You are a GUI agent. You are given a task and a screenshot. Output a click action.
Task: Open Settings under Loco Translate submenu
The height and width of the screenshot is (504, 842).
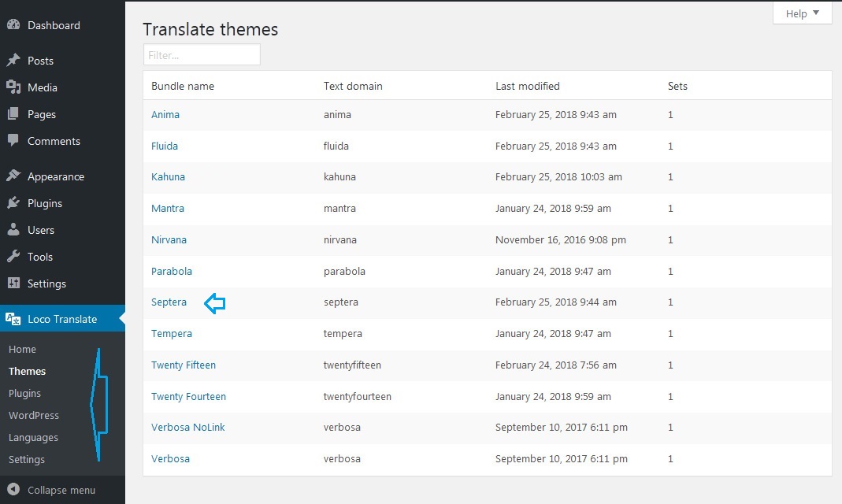(26, 459)
